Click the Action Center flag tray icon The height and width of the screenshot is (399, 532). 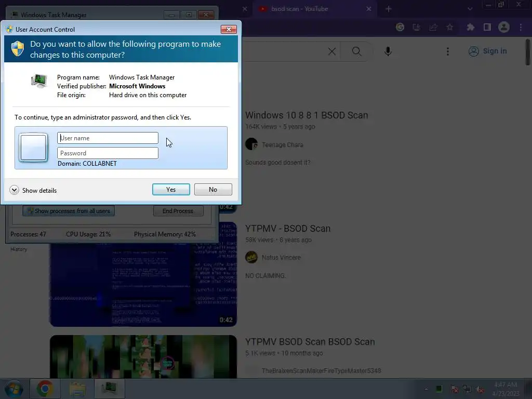(454, 389)
